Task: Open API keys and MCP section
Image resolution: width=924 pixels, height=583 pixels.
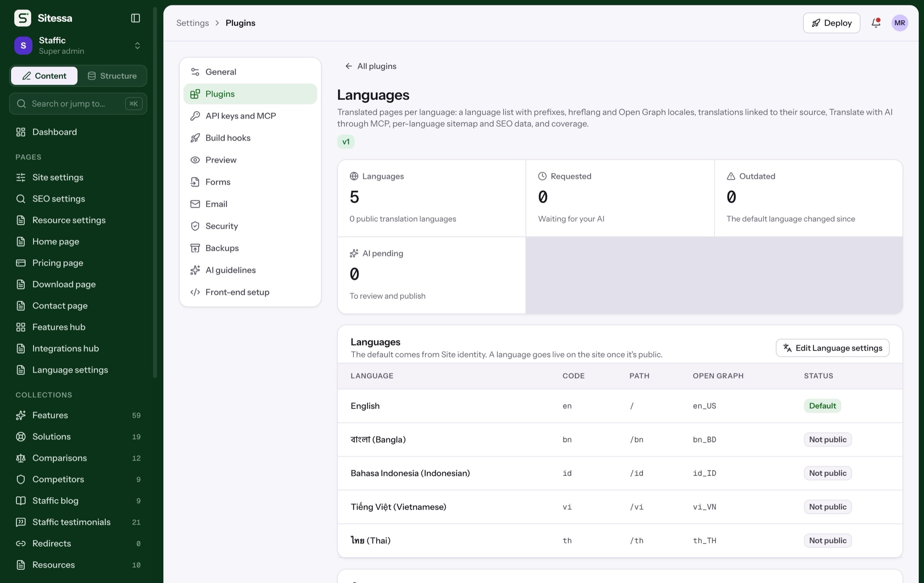Action: (250, 116)
